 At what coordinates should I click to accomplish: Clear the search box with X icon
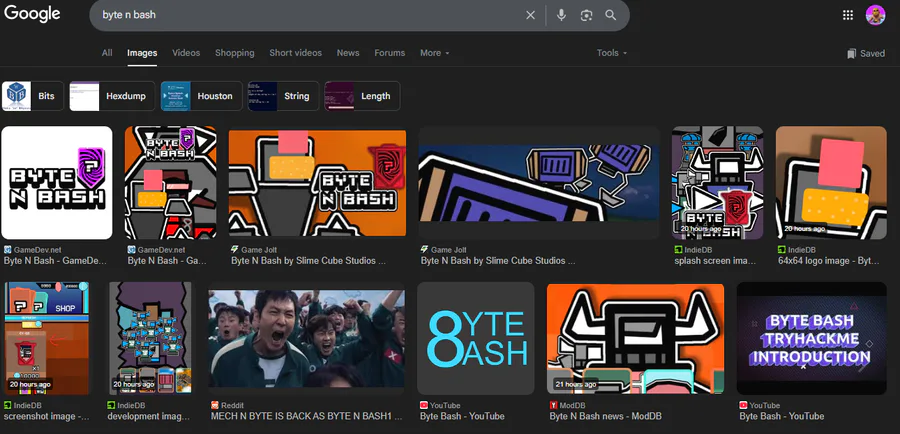point(530,16)
